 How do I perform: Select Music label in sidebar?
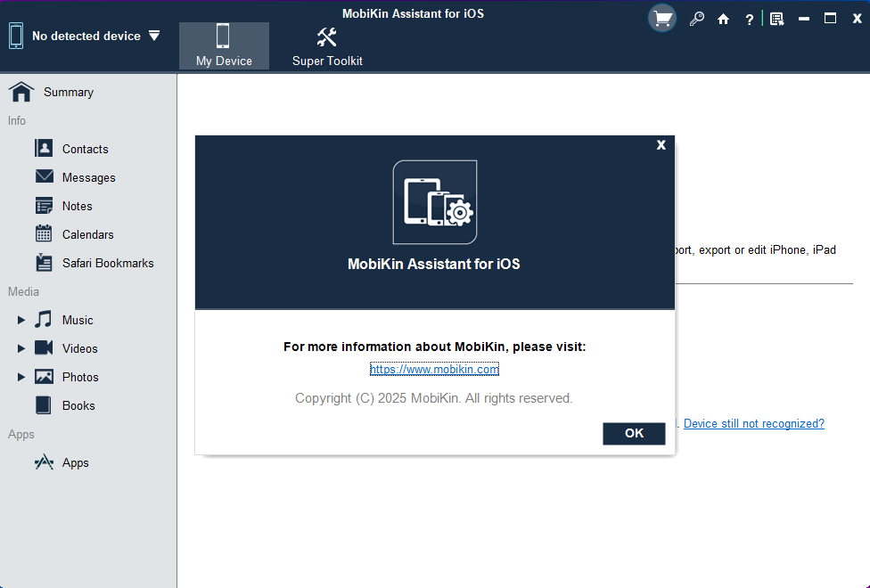tap(78, 321)
